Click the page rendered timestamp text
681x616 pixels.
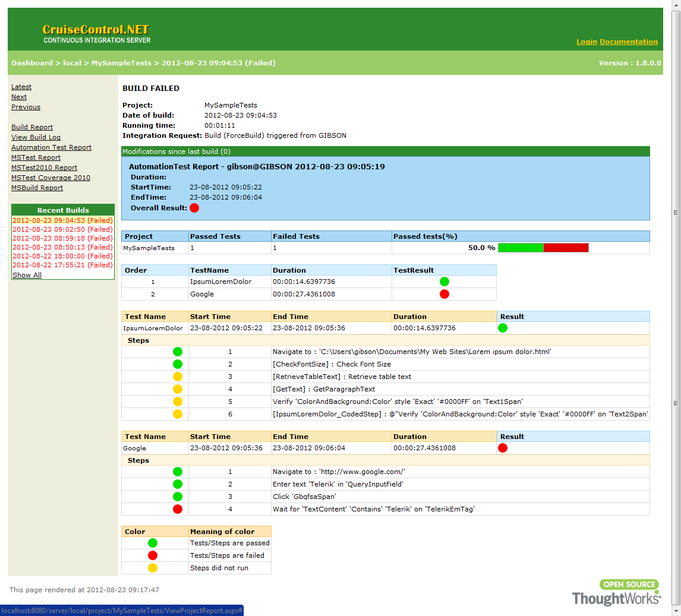[84, 590]
